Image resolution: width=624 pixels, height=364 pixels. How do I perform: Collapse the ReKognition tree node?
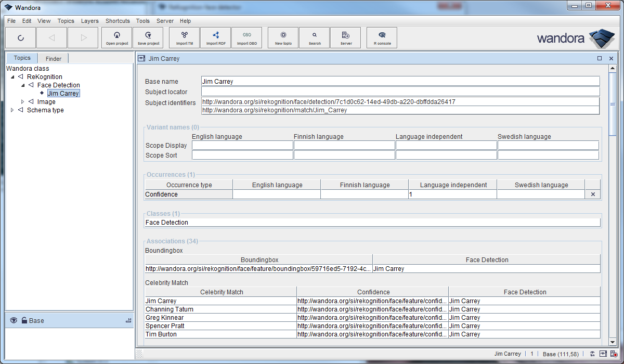tap(12, 77)
